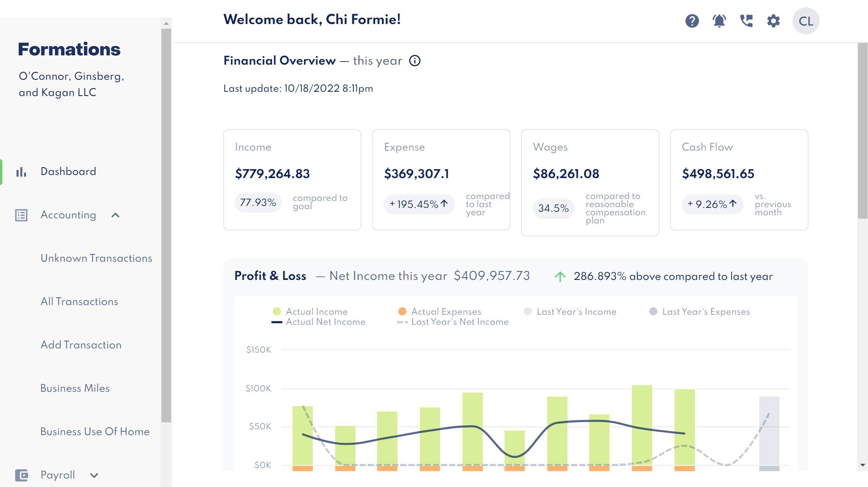Expand the Payroll menu chevron
The image size is (868, 487).
coord(94,475)
